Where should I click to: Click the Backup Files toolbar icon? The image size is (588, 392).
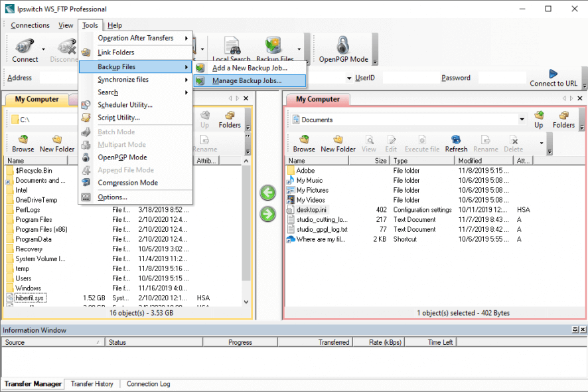coord(273,45)
